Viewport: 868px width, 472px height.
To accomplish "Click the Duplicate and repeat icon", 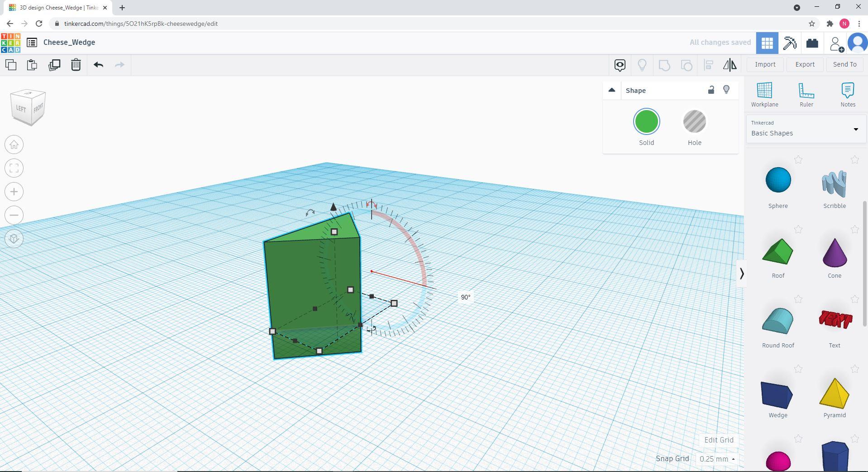I will 54,65.
